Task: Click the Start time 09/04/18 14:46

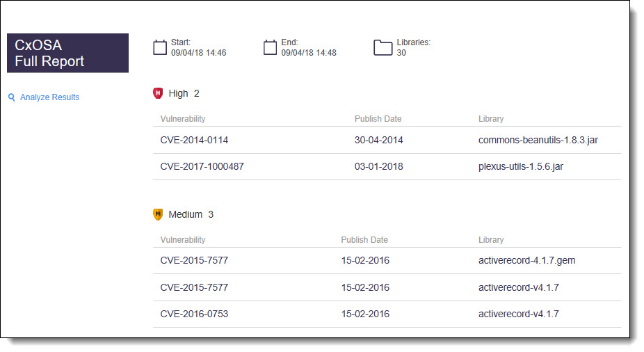Action: [x=198, y=53]
